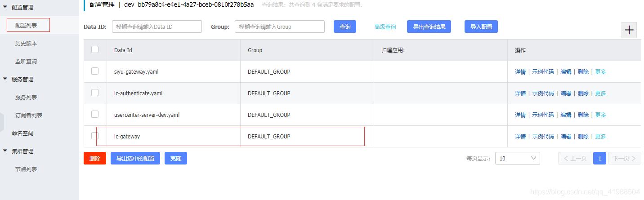This screenshot has width=644, height=200.
Task: Click 删除 for lc-gateway row
Action: pyautogui.click(x=583, y=137)
